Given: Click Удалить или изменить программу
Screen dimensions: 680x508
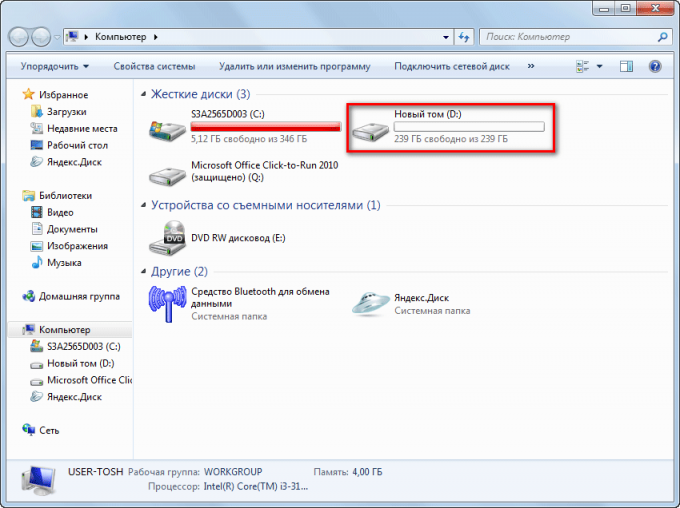Looking at the screenshot, I should 294,66.
